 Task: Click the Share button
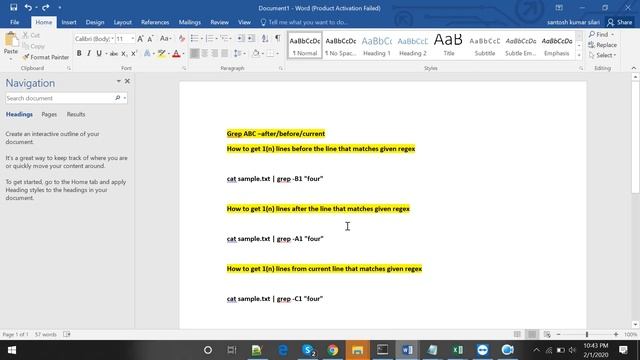click(x=620, y=22)
